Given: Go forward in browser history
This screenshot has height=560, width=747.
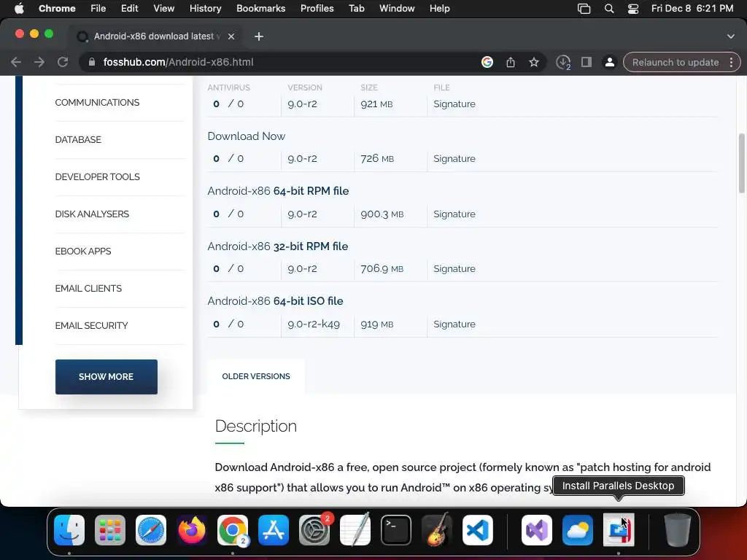Looking at the screenshot, I should point(39,62).
